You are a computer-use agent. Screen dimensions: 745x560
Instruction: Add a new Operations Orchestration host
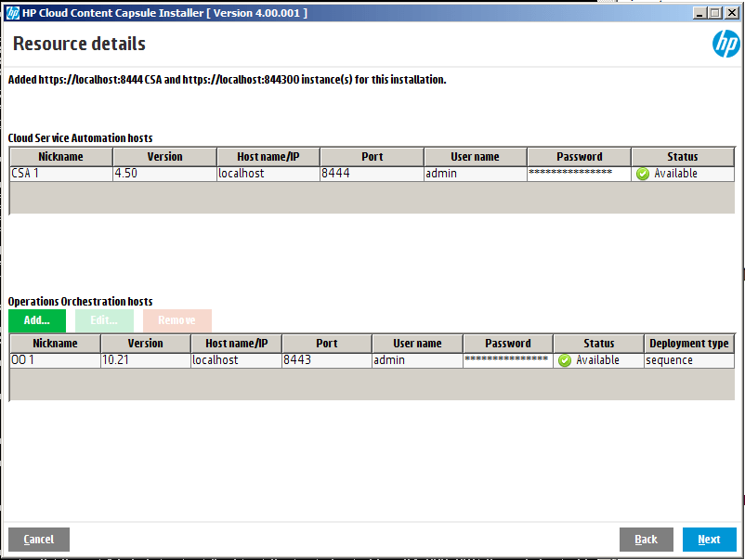tap(37, 319)
